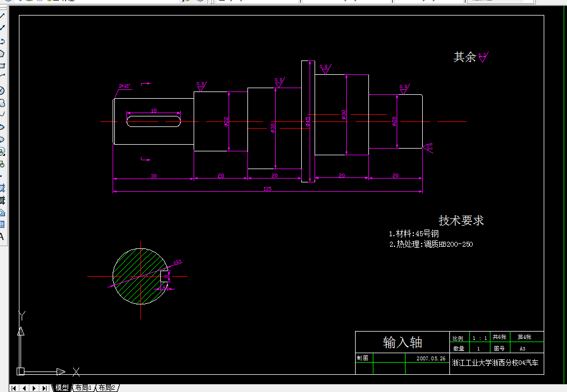The image size is (567, 392).
Task: Select the keyway slot outline on shaft
Action: point(153,121)
